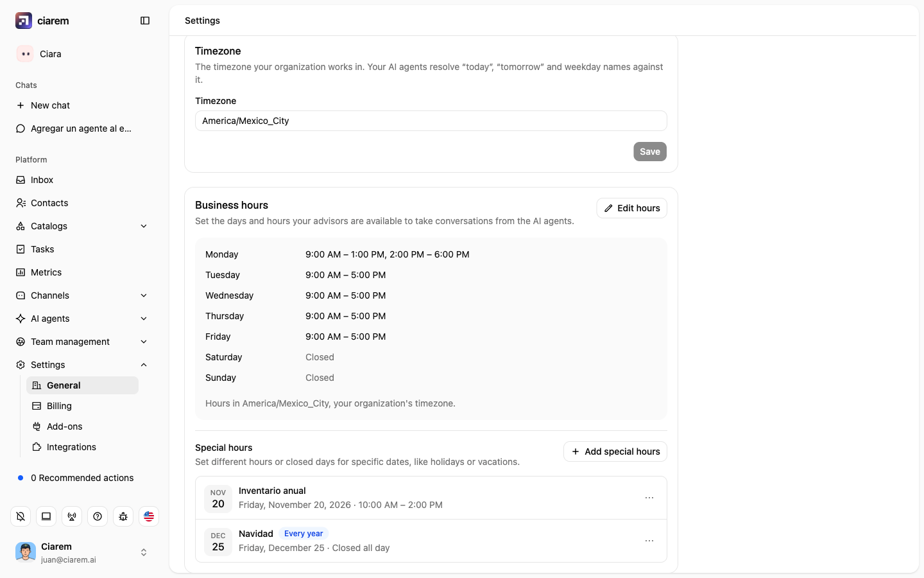Click the laptop display icon
This screenshot has height=578, width=924.
46,516
